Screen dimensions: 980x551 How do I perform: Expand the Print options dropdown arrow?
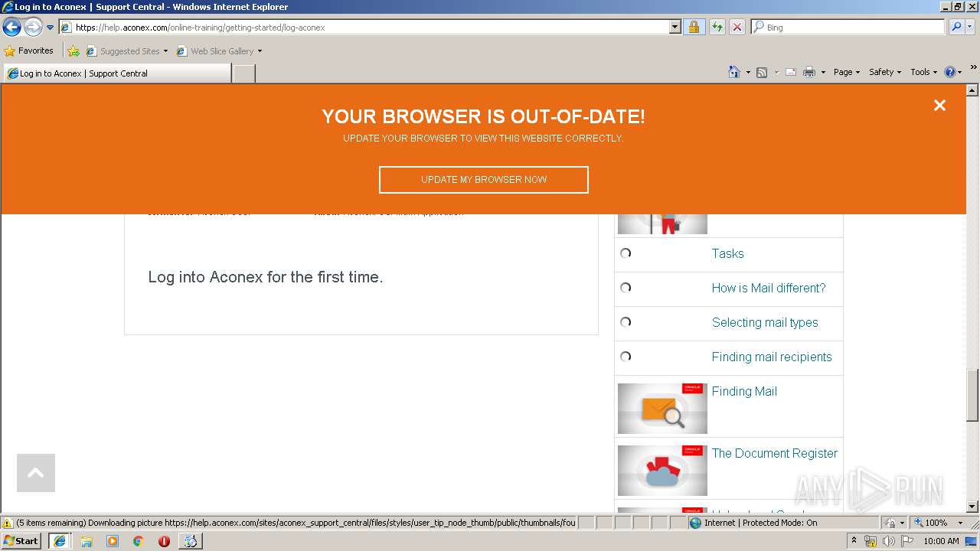tap(823, 72)
